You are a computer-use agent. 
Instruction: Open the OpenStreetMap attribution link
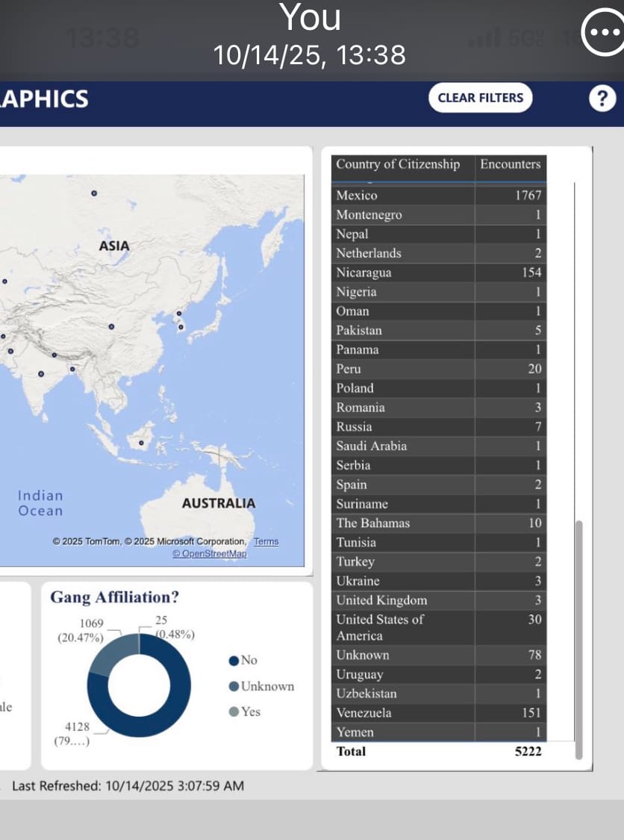[x=209, y=553]
